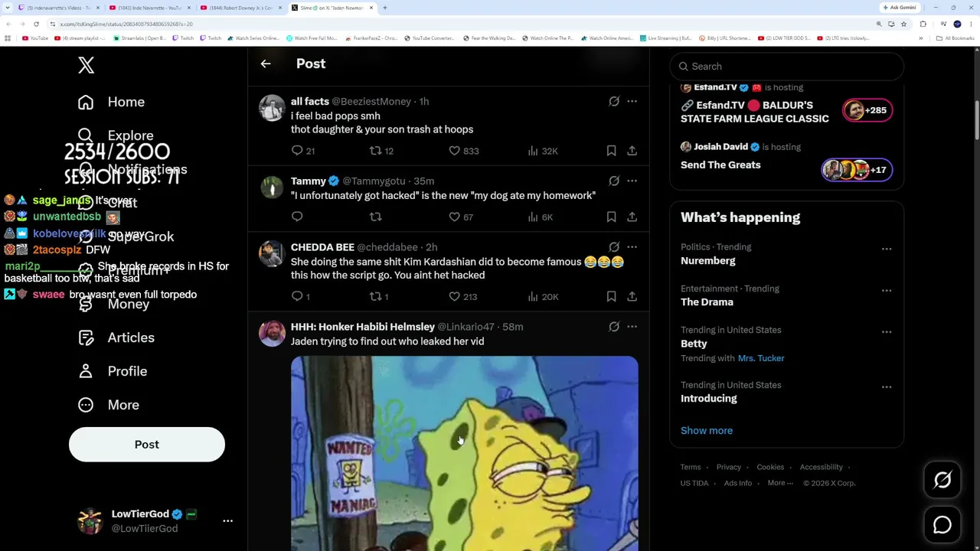The width and height of the screenshot is (980, 551).
Task: Open Articles in the sidebar
Action: (x=116, y=337)
